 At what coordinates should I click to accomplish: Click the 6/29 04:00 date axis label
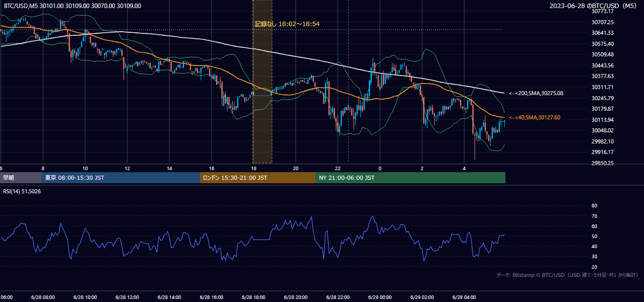click(464, 297)
